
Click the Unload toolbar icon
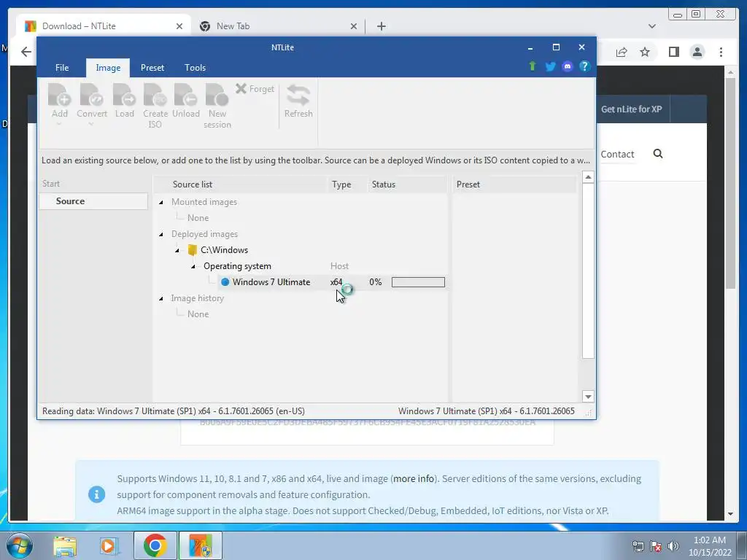coord(186,95)
